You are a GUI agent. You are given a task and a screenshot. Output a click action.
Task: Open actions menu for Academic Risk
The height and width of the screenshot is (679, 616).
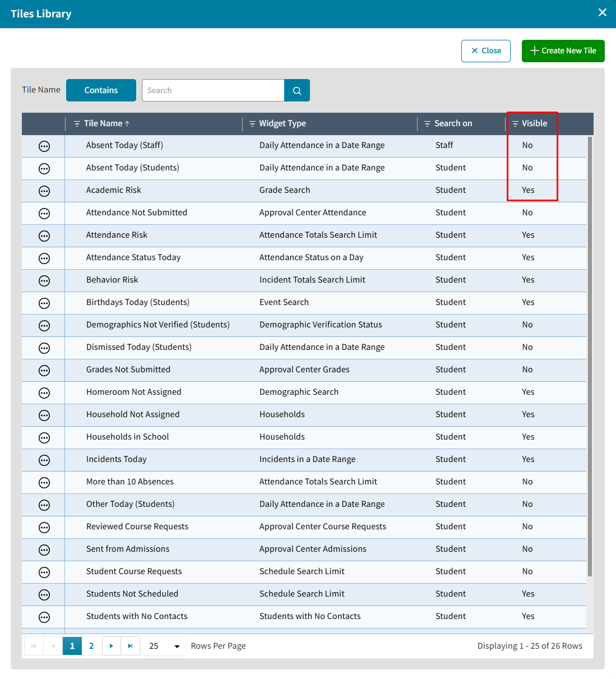[x=44, y=191]
